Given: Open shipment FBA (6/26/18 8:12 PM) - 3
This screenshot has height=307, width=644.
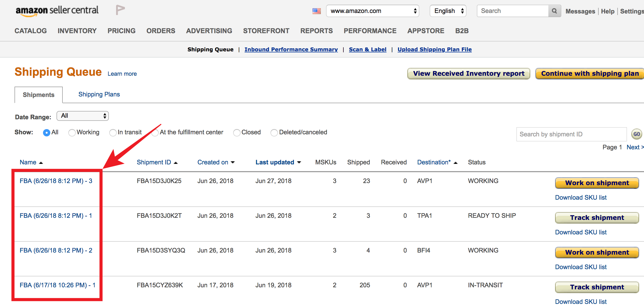Looking at the screenshot, I should pyautogui.click(x=56, y=181).
